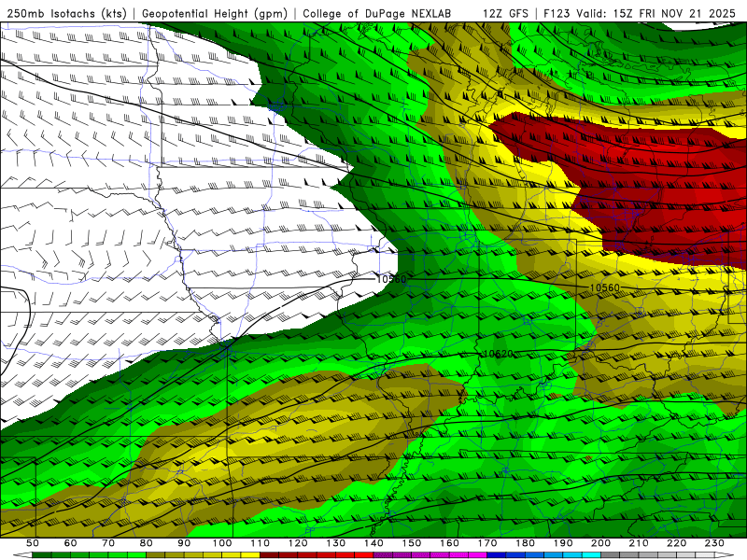The image size is (747, 560).
Task: Click the 10620 height contour label
Action: (499, 354)
